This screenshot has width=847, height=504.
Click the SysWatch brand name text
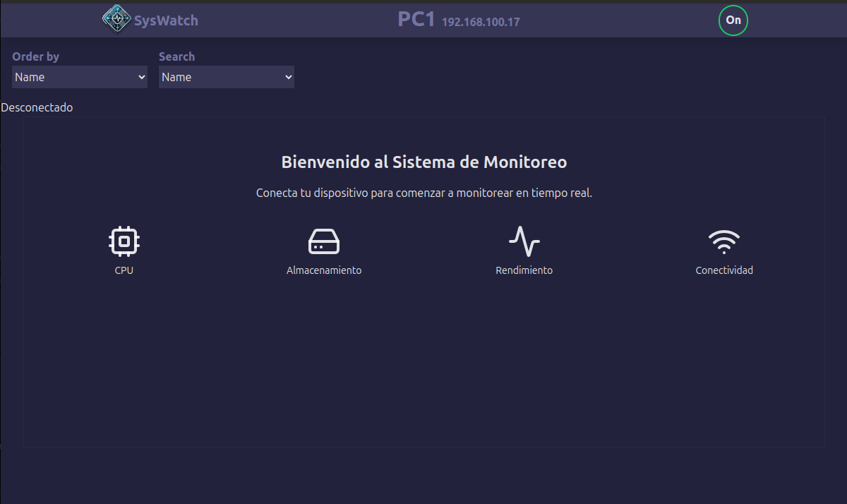coord(166,20)
